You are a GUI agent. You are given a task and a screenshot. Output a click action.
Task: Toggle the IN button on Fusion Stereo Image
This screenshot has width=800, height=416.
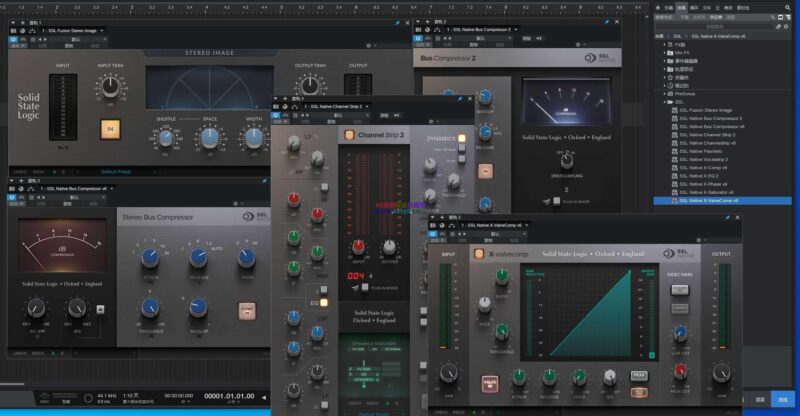coord(110,129)
